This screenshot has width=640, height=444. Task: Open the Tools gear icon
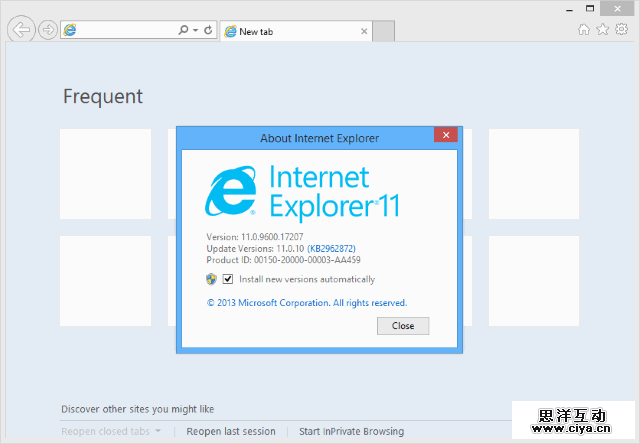point(621,29)
